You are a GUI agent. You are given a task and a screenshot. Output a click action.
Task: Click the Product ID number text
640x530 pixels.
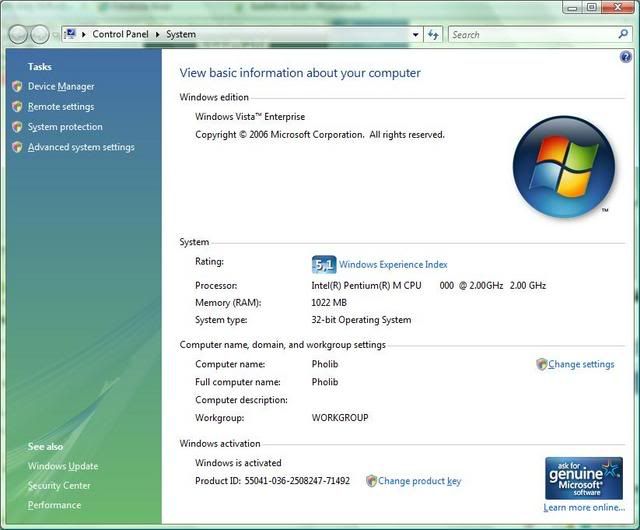297,481
